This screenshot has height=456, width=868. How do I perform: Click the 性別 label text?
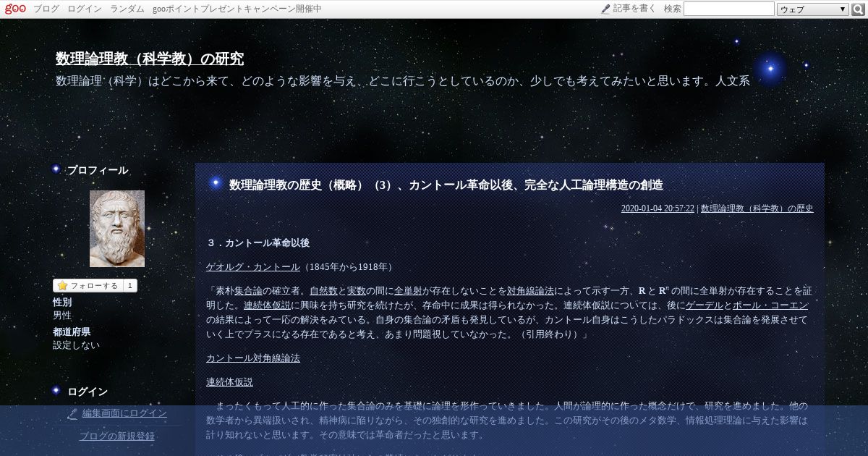[62, 303]
